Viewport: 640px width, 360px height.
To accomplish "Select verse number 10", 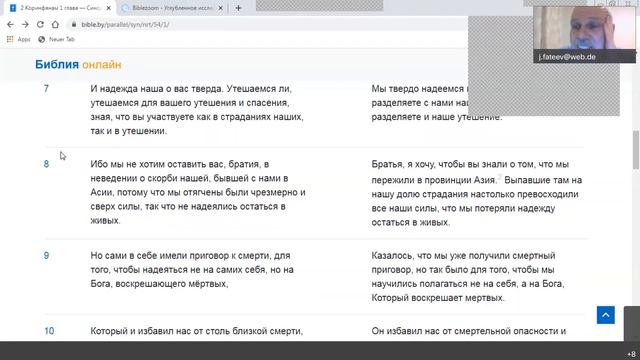I will pyautogui.click(x=49, y=331).
